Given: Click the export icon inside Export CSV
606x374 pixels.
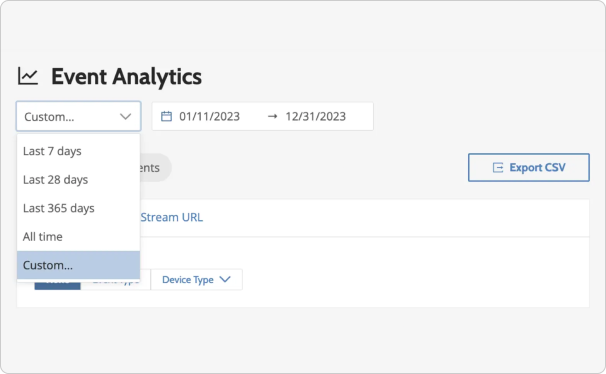Looking at the screenshot, I should click(x=498, y=167).
